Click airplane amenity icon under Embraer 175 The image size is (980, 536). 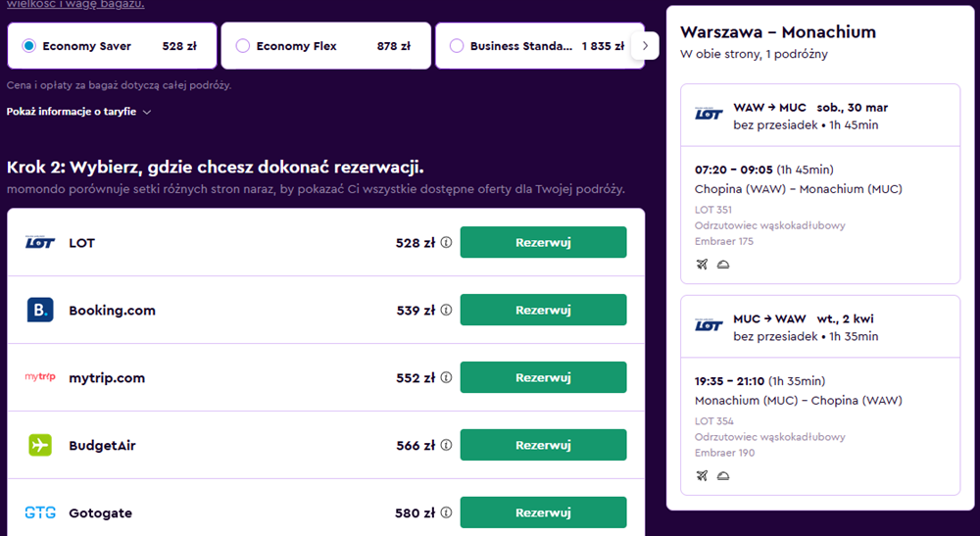click(702, 265)
